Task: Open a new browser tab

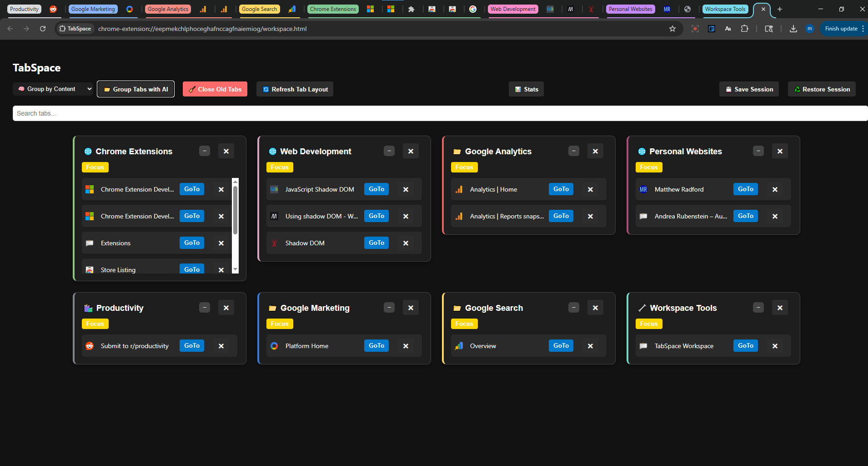Action: coord(780,9)
